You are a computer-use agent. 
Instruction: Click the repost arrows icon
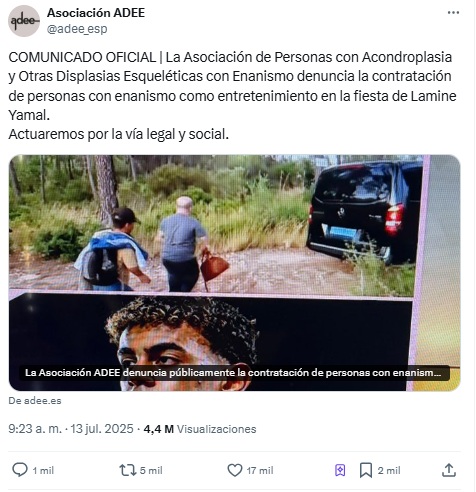pos(128,470)
